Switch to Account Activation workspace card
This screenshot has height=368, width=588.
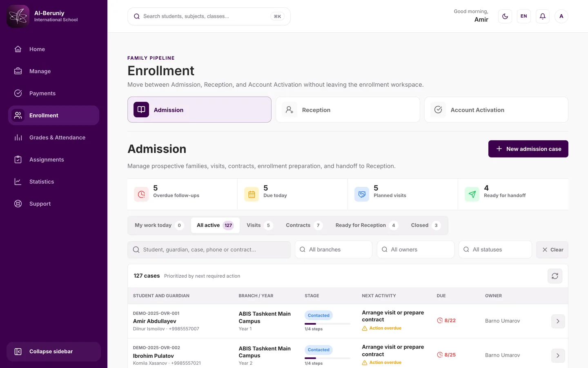(496, 110)
